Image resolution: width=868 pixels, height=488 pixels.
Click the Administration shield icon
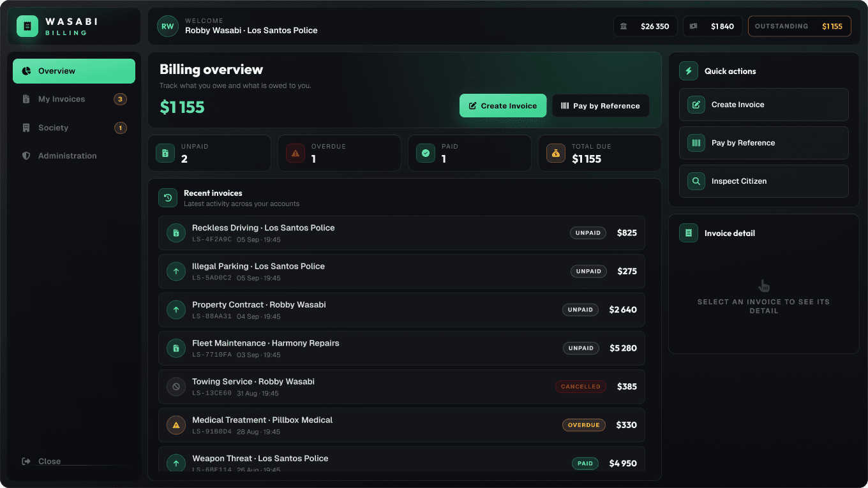tap(26, 156)
